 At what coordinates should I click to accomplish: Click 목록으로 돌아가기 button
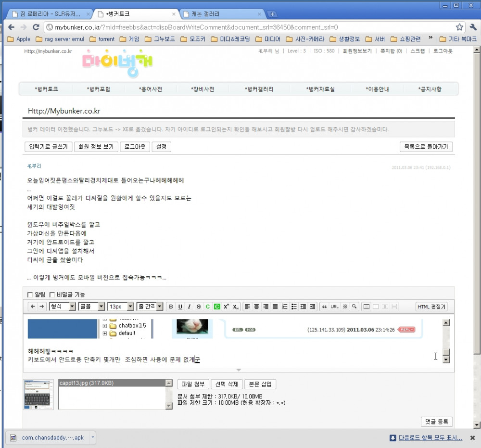(426, 147)
